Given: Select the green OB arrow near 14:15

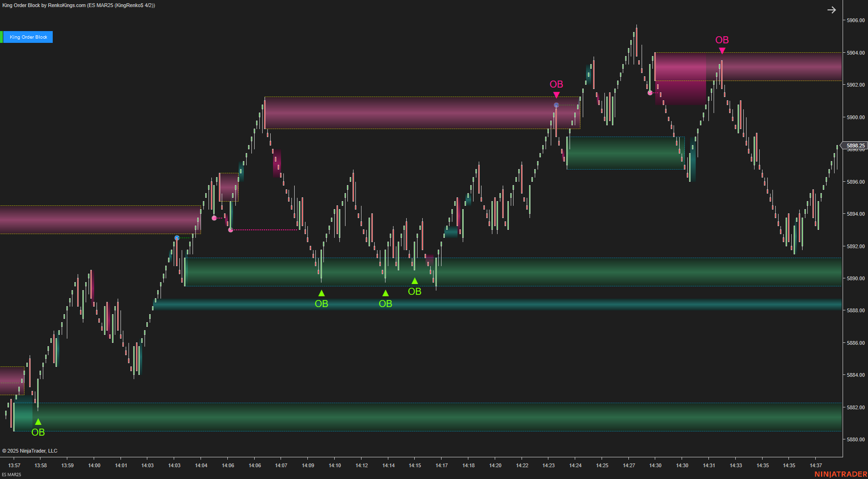Looking at the screenshot, I should 415,281.
